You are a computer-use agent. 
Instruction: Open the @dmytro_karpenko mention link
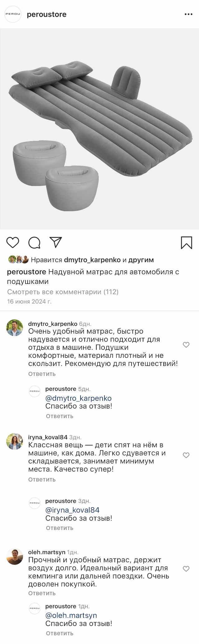click(x=78, y=398)
